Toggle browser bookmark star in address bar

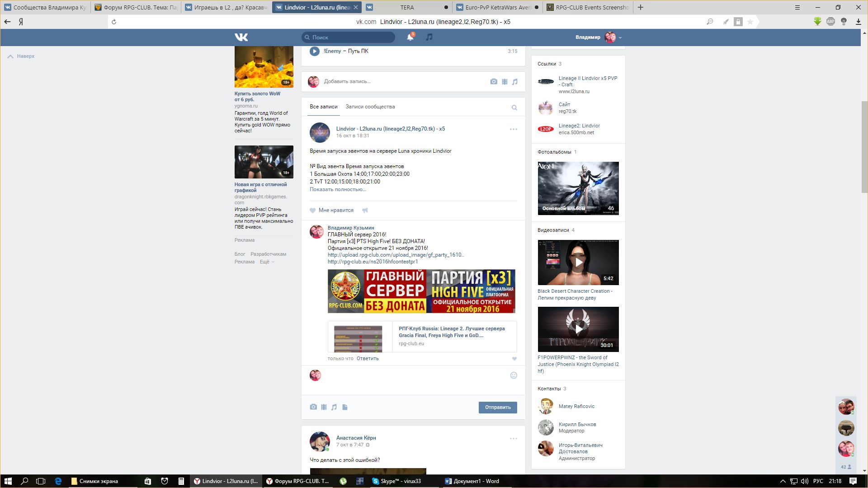(750, 22)
